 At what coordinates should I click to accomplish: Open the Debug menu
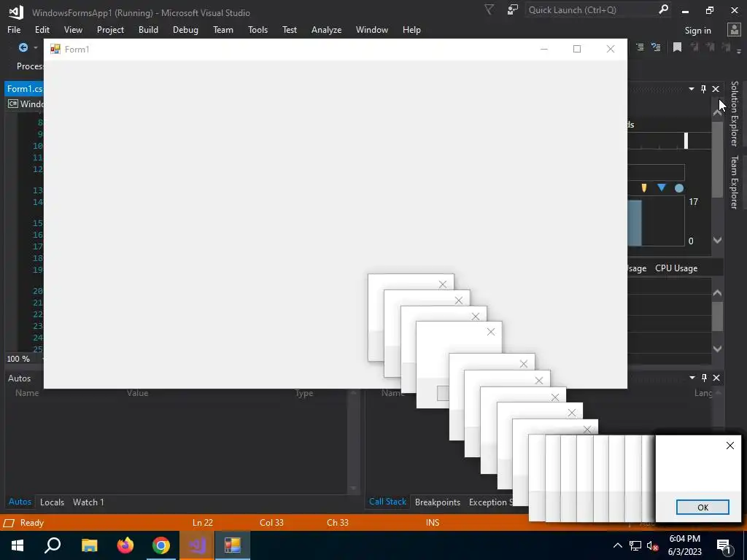tap(185, 29)
